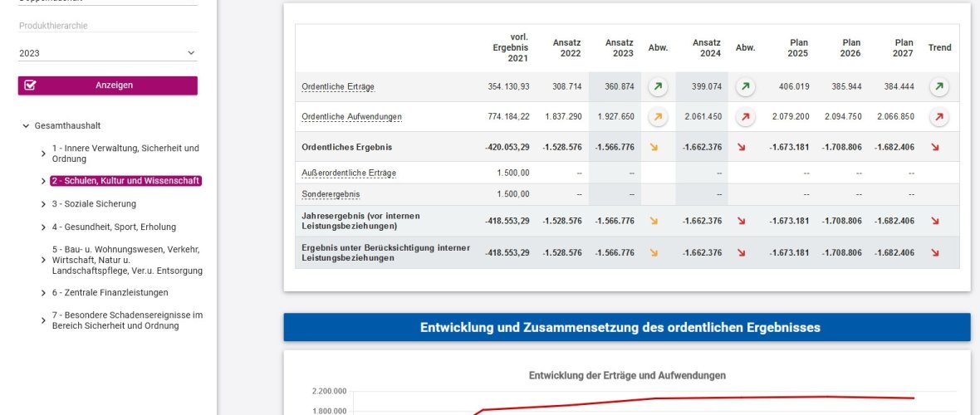The height and width of the screenshot is (415, 980).
Task: Click red Trend arrow in Ergebnis unter Berücksichtigung row
Action: (x=935, y=252)
